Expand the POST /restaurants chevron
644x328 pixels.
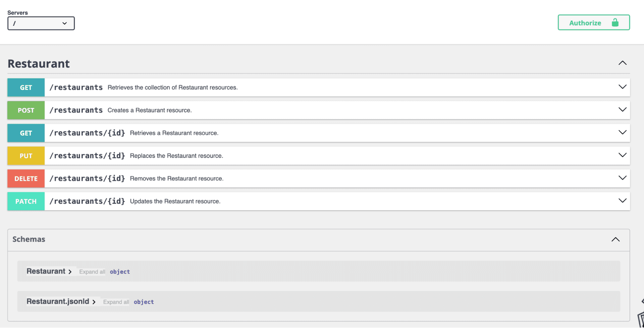(622, 110)
